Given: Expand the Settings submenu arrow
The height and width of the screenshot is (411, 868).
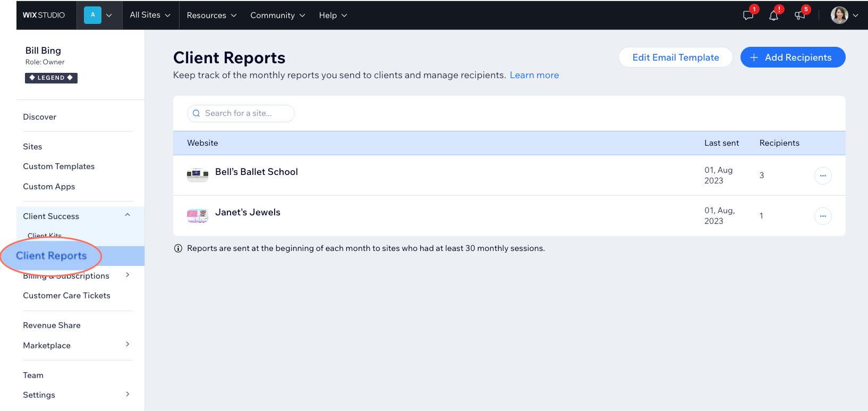Looking at the screenshot, I should 127,394.
